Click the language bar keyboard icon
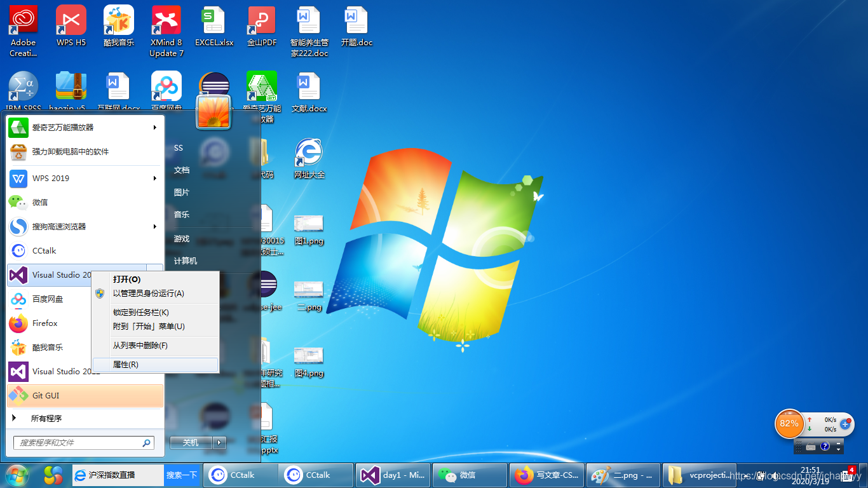 pos(811,447)
